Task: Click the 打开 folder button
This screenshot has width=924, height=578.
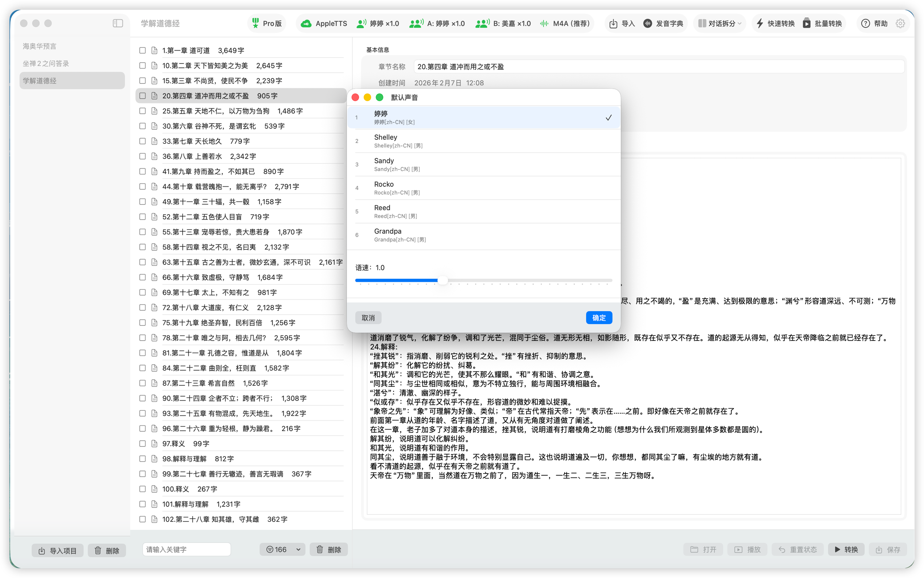Action: [x=704, y=549]
